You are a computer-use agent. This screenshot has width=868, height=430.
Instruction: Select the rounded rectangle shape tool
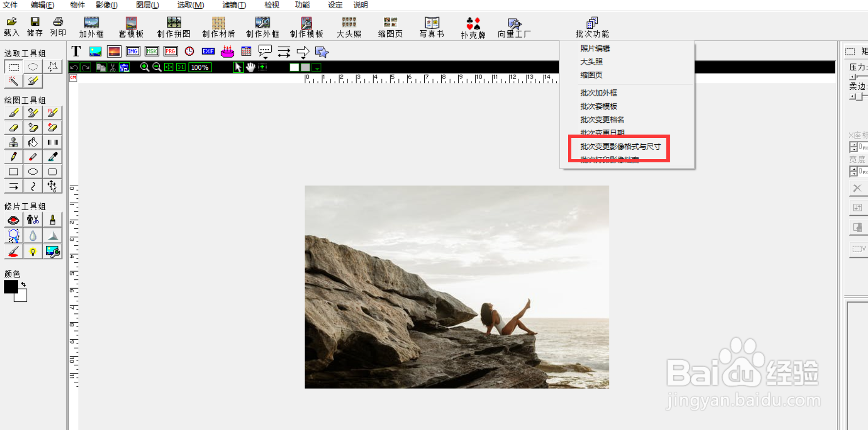(x=53, y=172)
